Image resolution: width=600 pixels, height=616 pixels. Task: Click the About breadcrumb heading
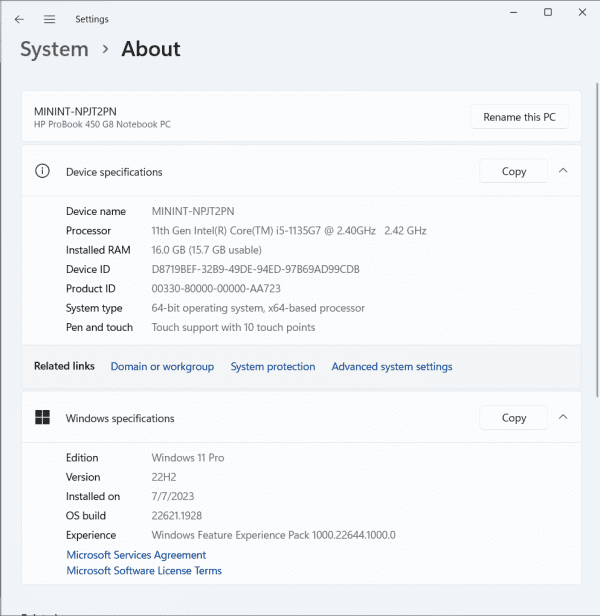(151, 49)
